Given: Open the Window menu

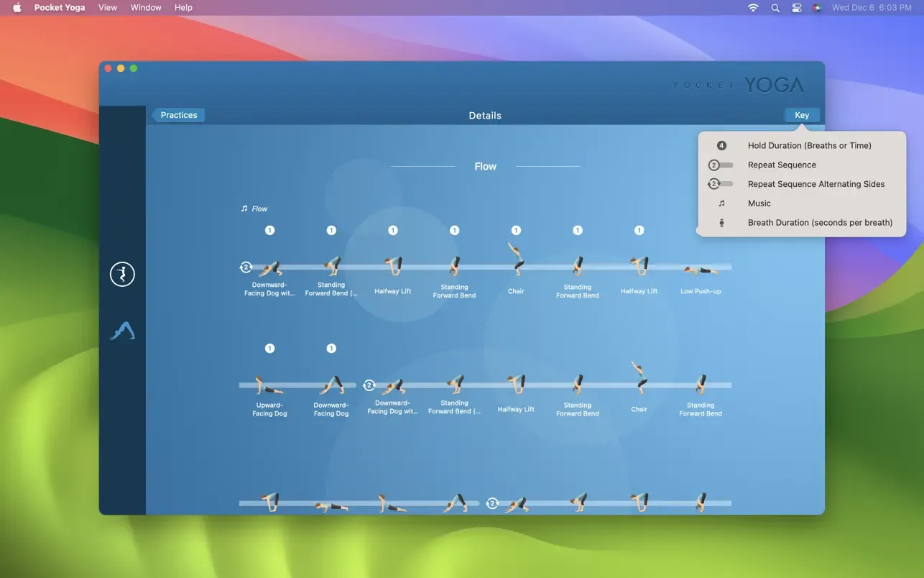Looking at the screenshot, I should click(146, 7).
